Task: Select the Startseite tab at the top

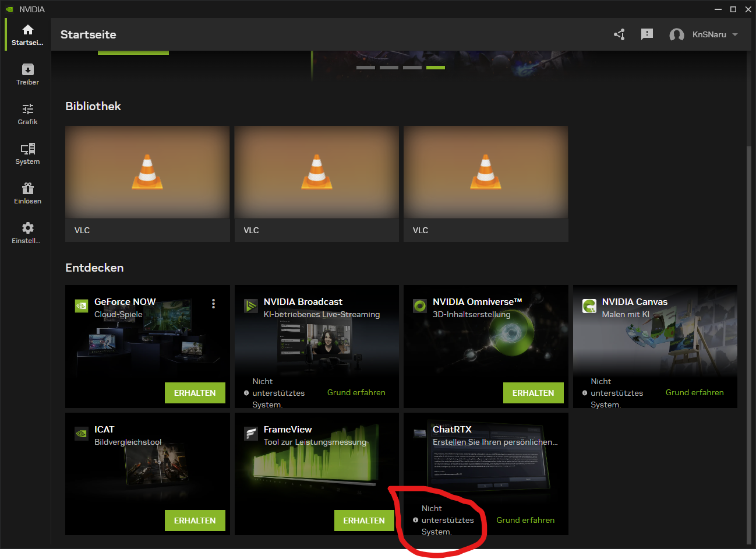Action: pyautogui.click(x=88, y=34)
